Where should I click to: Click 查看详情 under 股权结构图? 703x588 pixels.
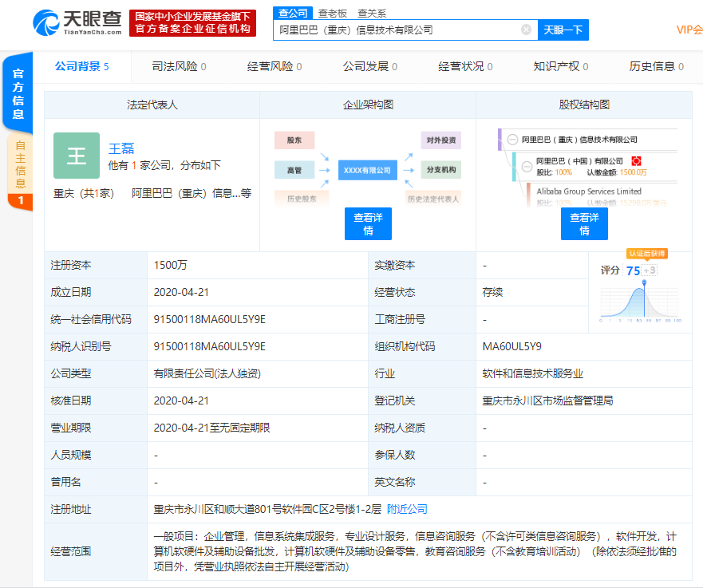[584, 224]
